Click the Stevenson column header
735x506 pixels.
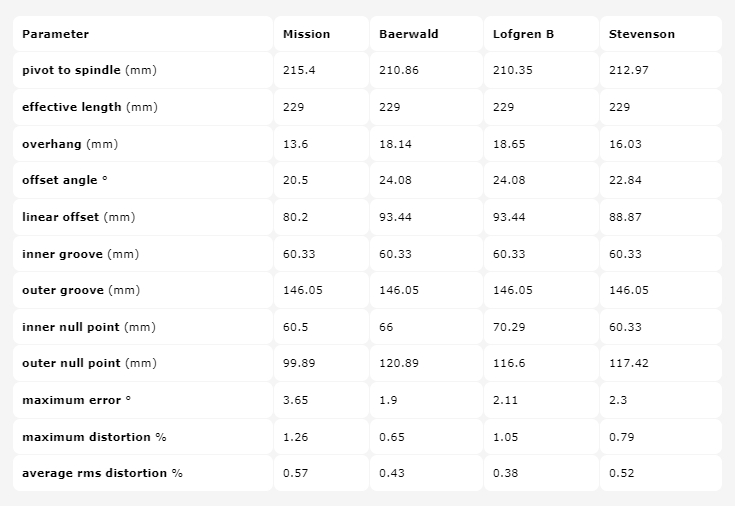coord(641,34)
